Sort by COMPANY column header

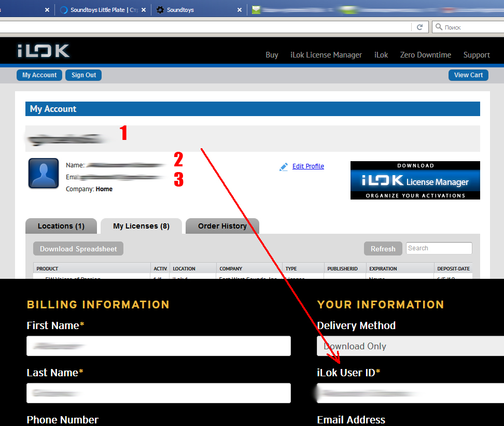pyautogui.click(x=249, y=268)
